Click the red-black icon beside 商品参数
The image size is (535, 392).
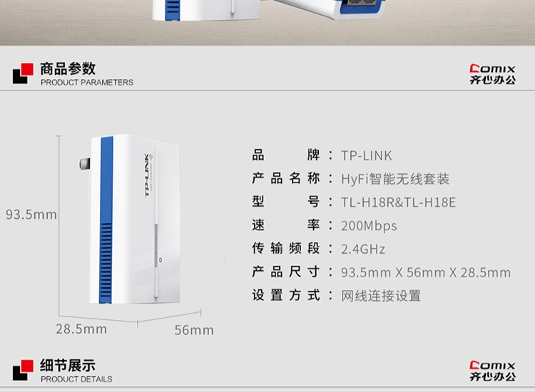(24, 73)
